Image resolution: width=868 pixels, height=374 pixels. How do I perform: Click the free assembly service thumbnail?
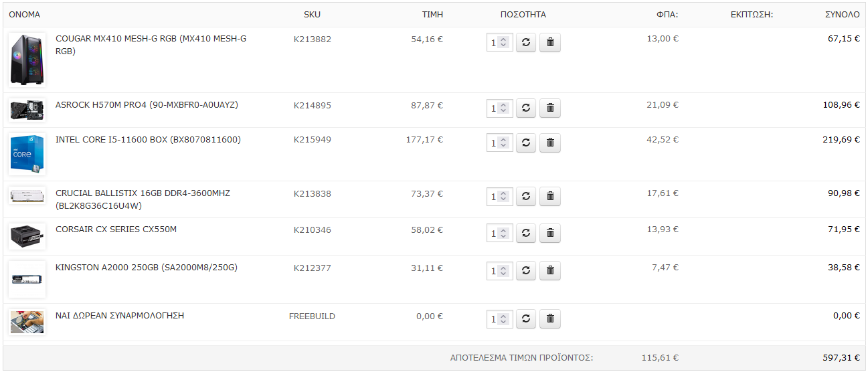pyautogui.click(x=27, y=322)
